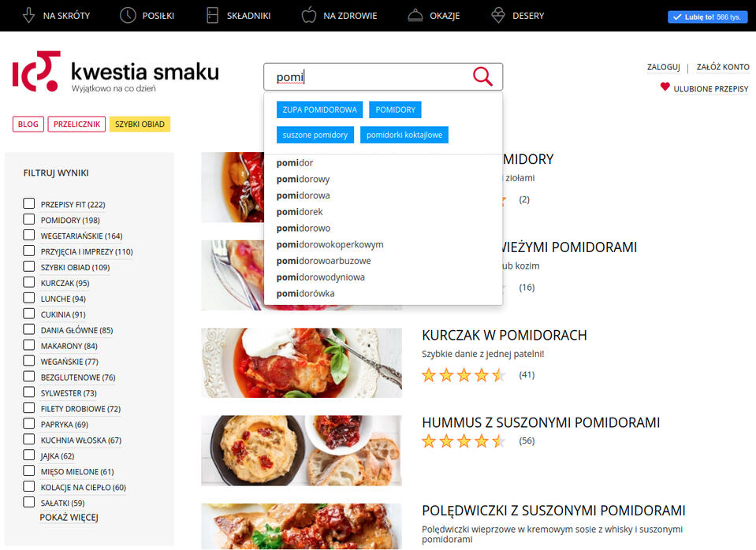
Task: Click the suszone pomidory tag
Action: (315, 135)
